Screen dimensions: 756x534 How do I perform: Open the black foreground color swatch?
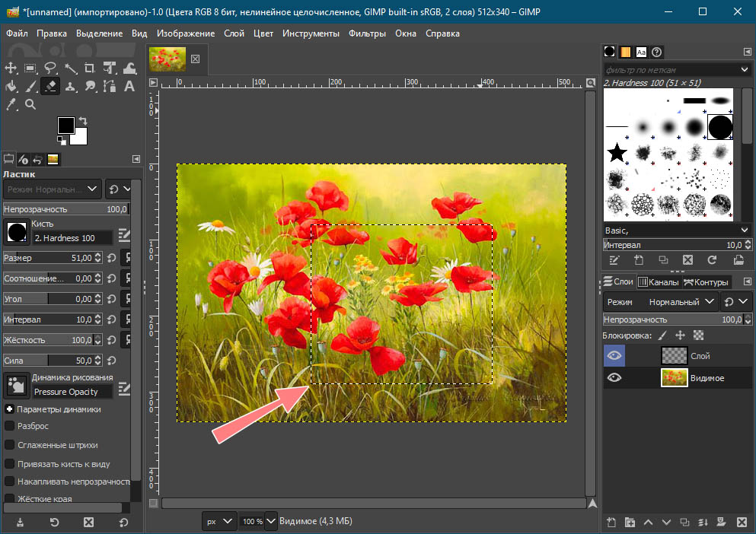coord(66,126)
